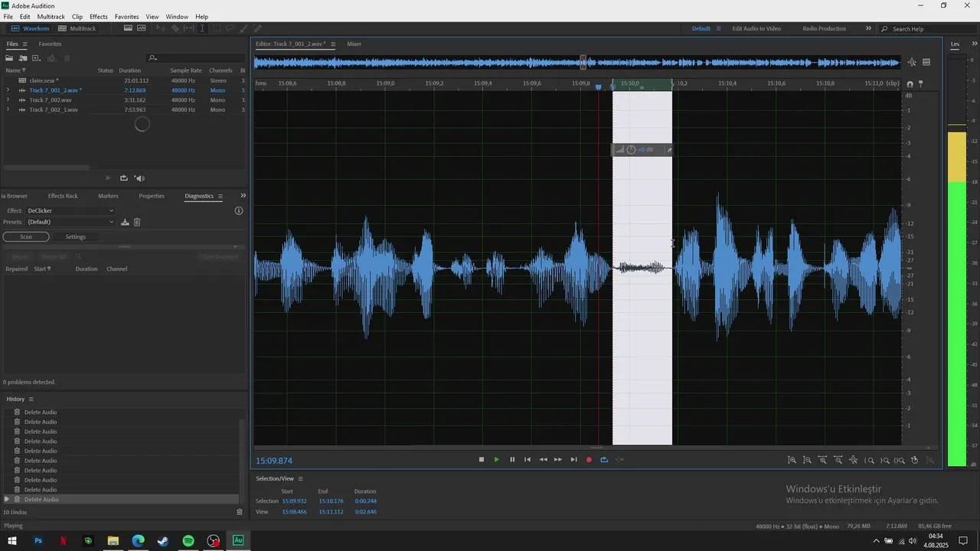Switch to Multitrack editor view

point(77,28)
